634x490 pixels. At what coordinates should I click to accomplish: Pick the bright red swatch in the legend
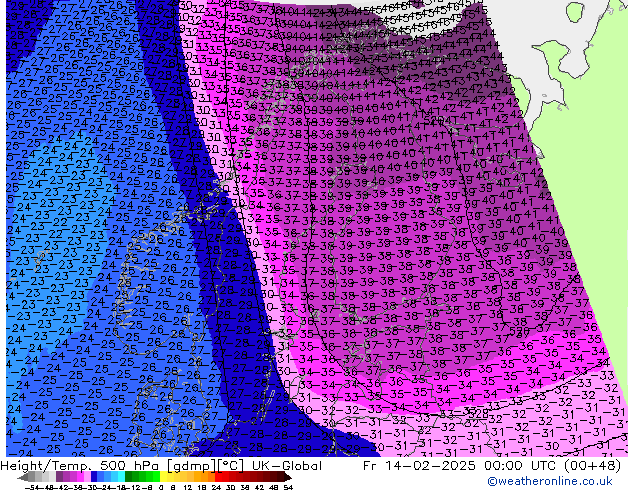219,478
